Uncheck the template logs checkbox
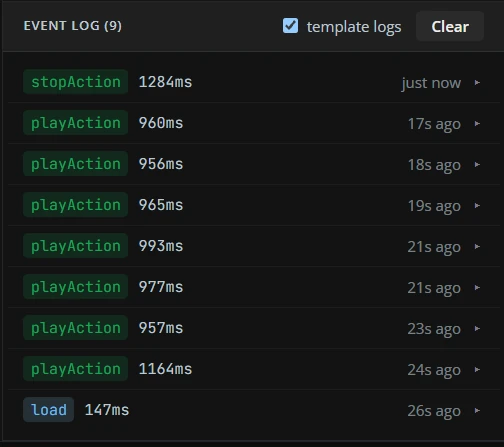Viewport: 504px width, 447px height. [x=290, y=26]
